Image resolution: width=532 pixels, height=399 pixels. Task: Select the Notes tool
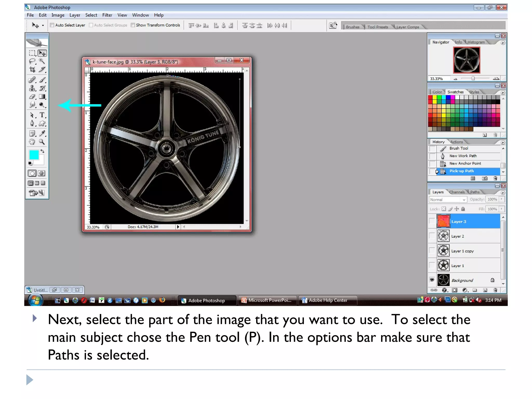click(x=32, y=134)
